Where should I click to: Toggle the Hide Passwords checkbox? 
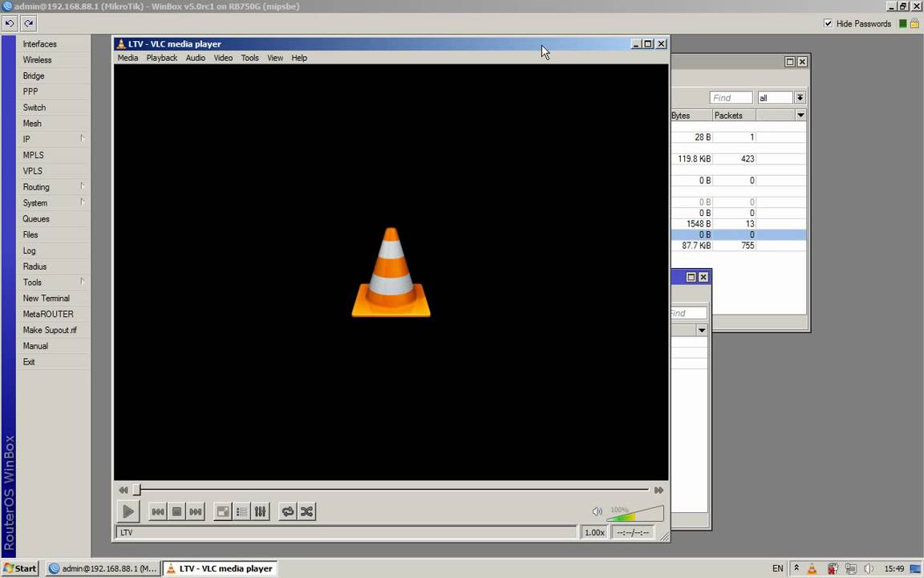828,24
